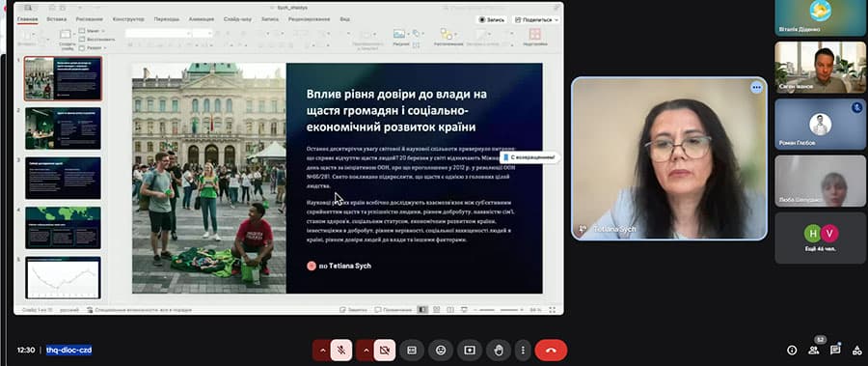
Task: Turn on the camera in Meet
Action: (x=385, y=351)
